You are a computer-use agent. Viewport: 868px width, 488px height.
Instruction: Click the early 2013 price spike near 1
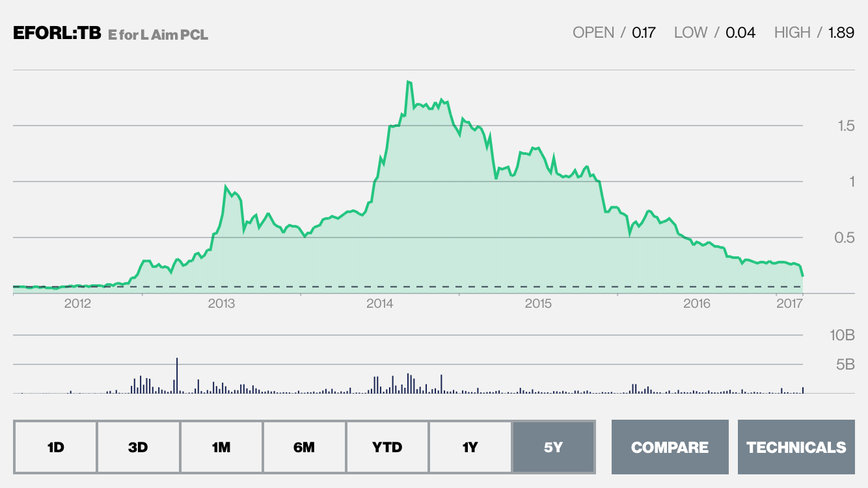coord(226,187)
